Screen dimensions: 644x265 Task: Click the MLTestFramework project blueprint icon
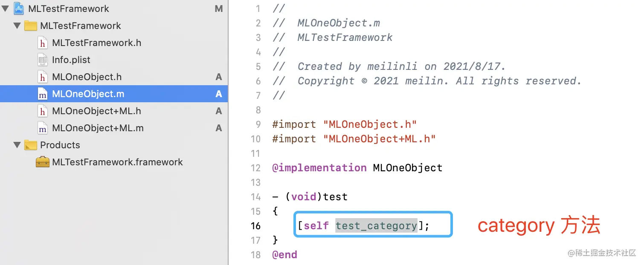coord(19,9)
